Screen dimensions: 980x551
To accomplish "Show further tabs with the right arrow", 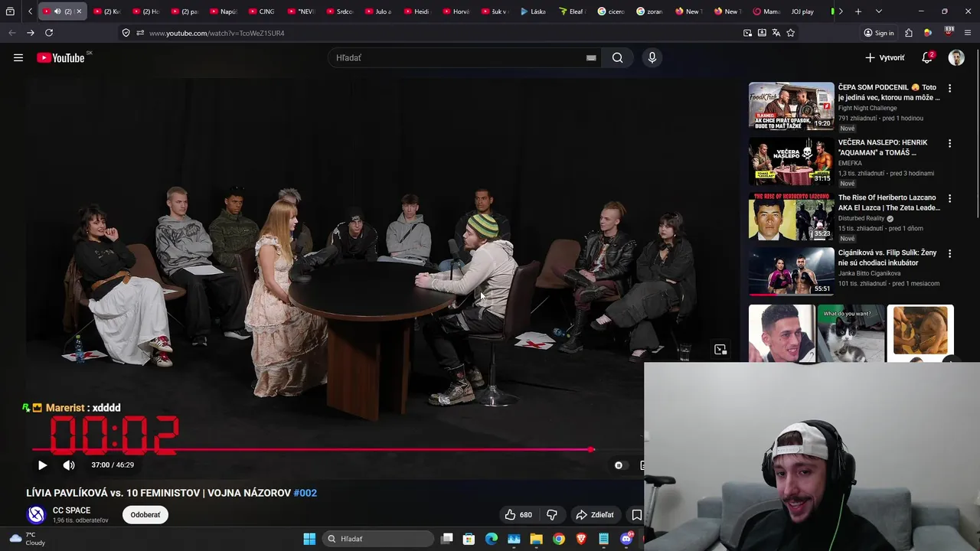I will tap(841, 11).
